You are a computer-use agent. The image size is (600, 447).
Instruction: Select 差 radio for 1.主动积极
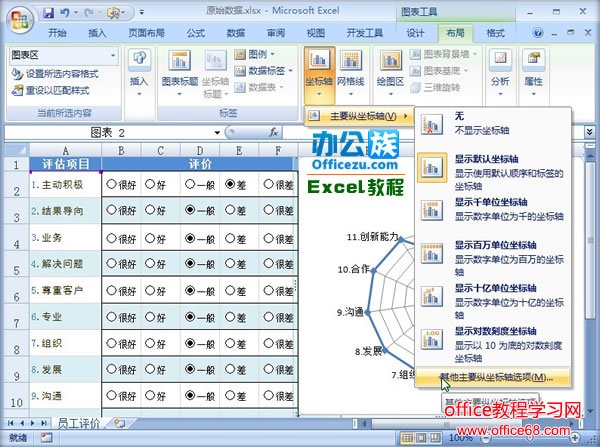230,184
